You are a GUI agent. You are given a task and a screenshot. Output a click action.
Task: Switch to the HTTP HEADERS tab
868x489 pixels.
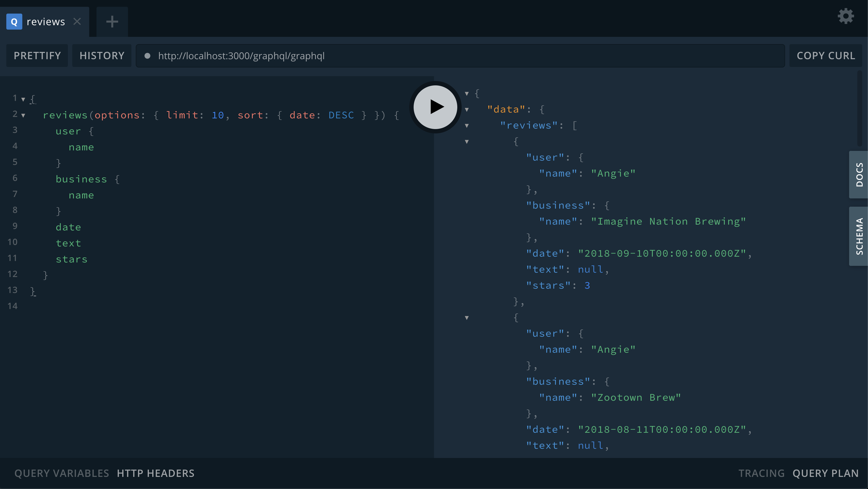155,473
